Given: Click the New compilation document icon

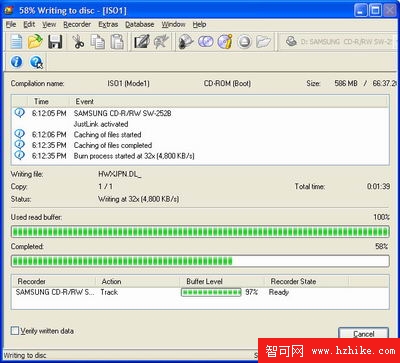Looking at the screenshot, I should (x=16, y=42).
